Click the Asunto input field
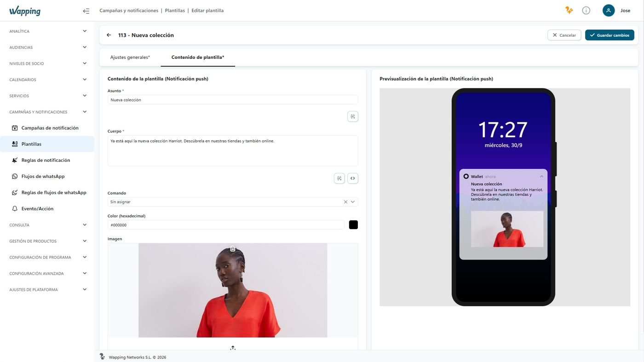This screenshot has height=362, width=644. point(233,100)
